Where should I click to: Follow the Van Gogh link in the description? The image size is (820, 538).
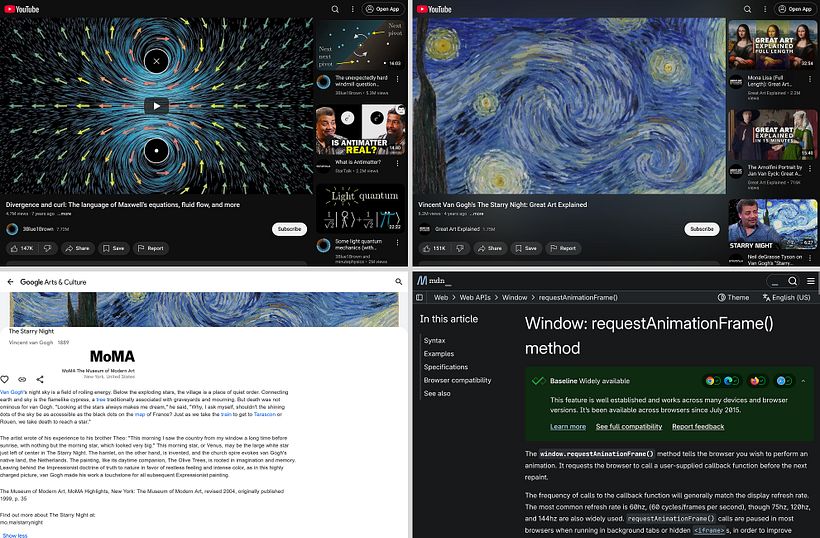tap(13, 392)
